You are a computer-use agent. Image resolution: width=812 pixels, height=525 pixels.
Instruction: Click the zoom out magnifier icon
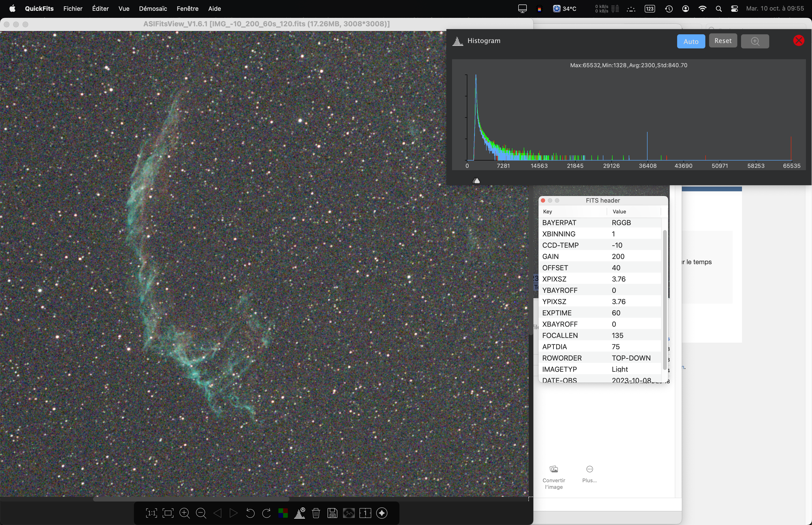tap(201, 513)
